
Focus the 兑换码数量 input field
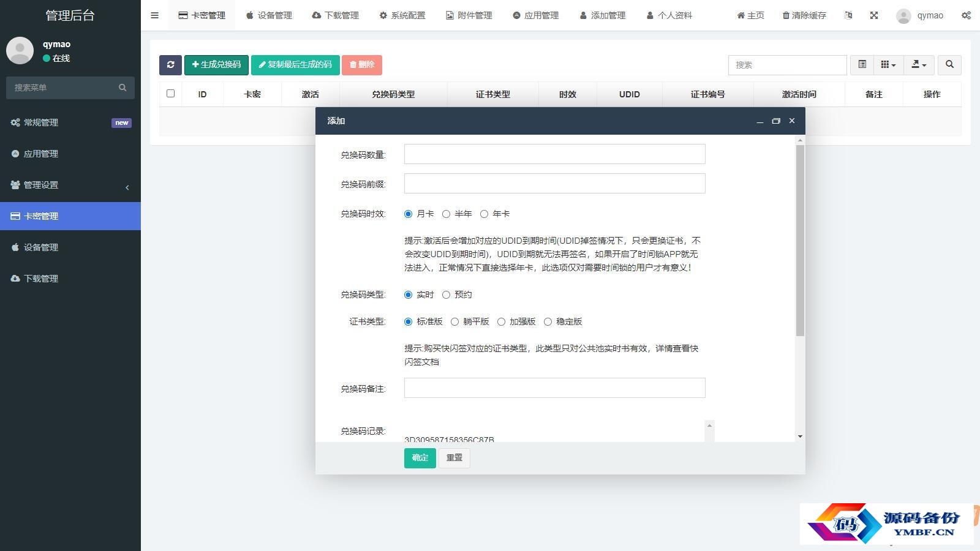point(555,154)
